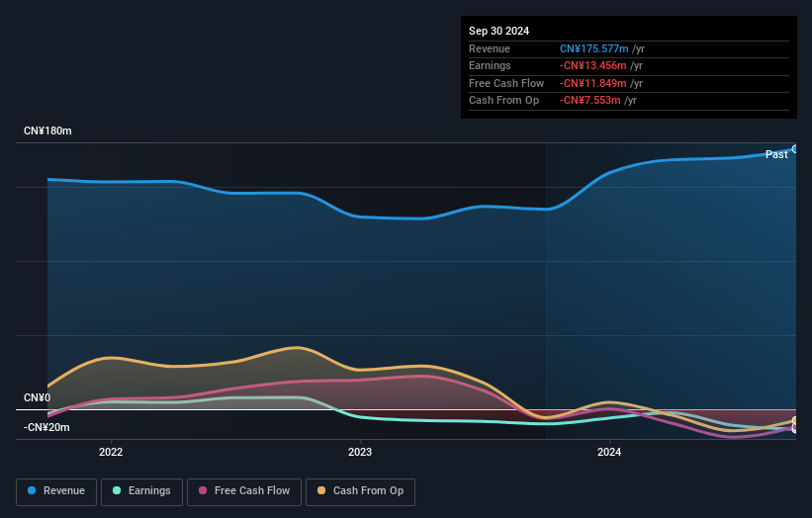Toggle the Revenue series legend button
Viewport: 812px width, 518px height.
pos(56,491)
